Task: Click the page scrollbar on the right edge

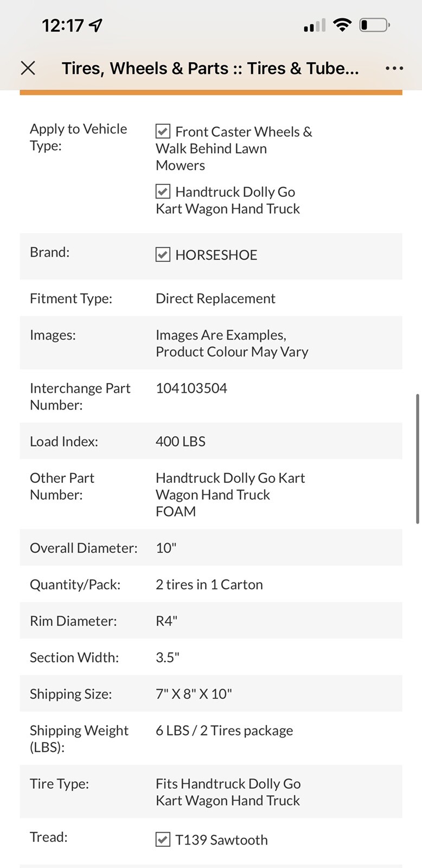Action: 417,459
